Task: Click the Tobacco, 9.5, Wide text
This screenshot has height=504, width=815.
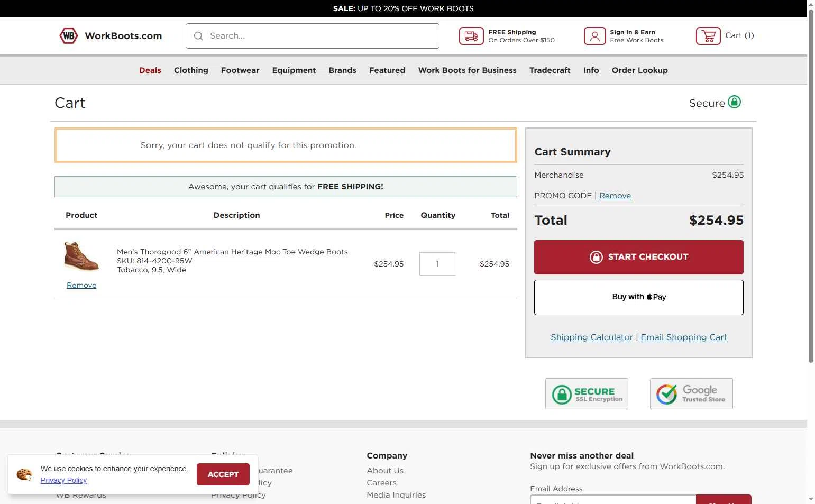Action: pos(151,270)
